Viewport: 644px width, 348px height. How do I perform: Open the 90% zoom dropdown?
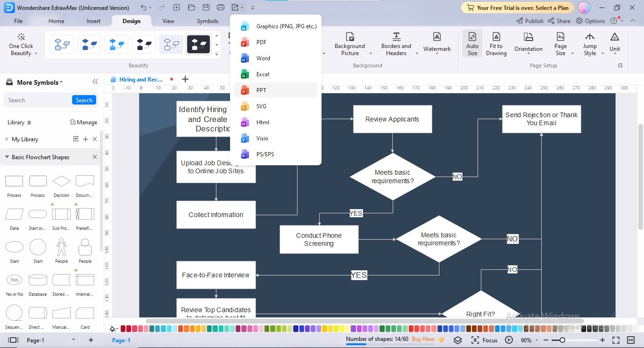pos(529,340)
